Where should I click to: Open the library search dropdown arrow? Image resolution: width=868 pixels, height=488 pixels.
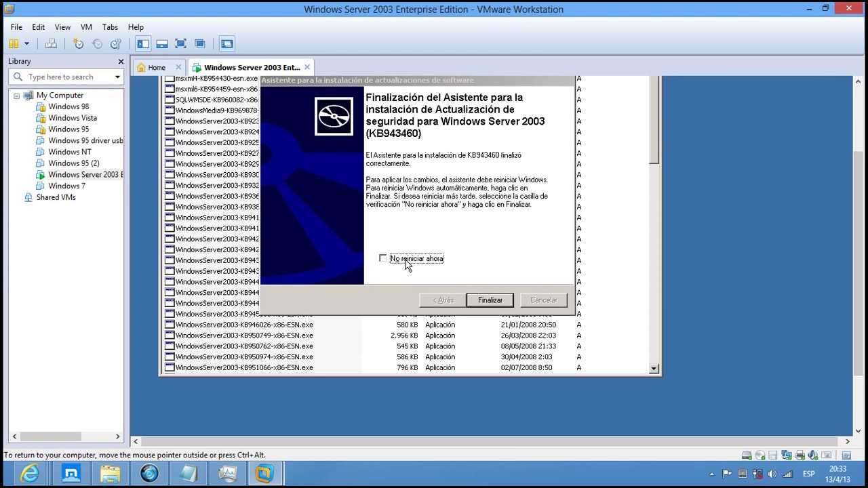117,77
